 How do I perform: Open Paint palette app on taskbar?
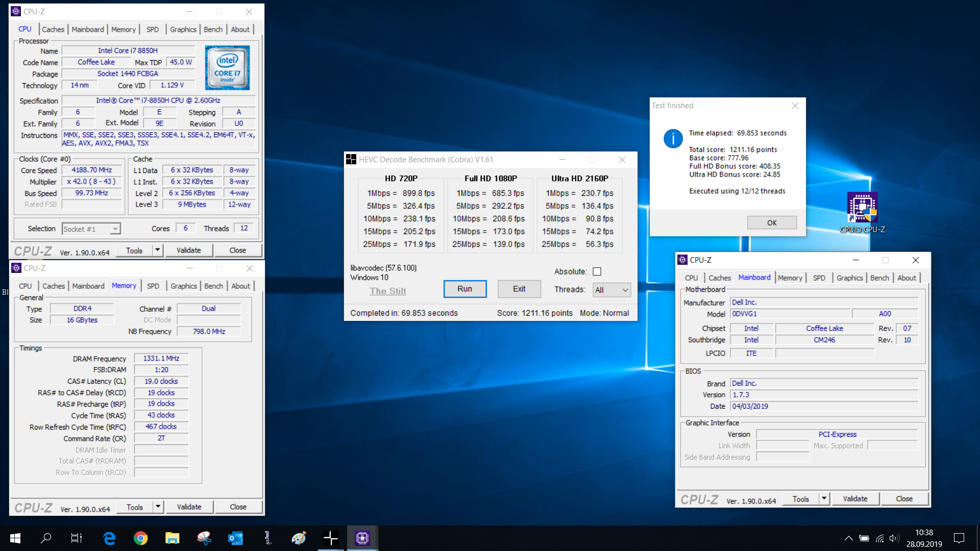point(299,538)
